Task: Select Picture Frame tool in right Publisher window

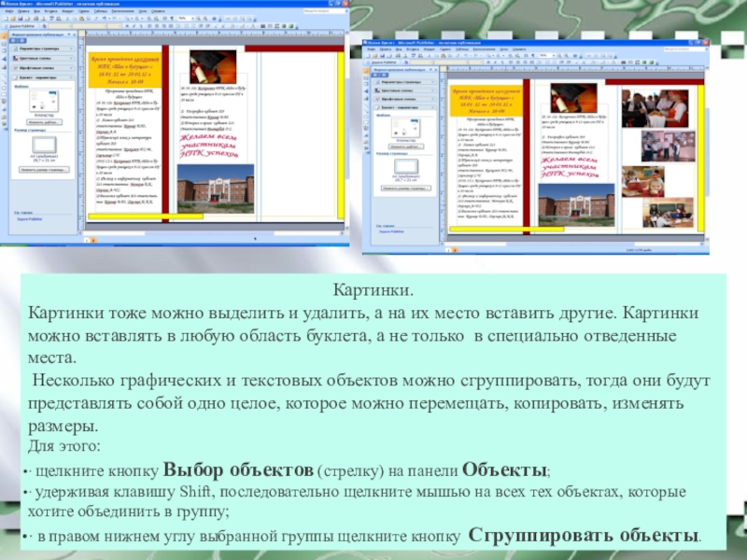Action: point(366,98)
